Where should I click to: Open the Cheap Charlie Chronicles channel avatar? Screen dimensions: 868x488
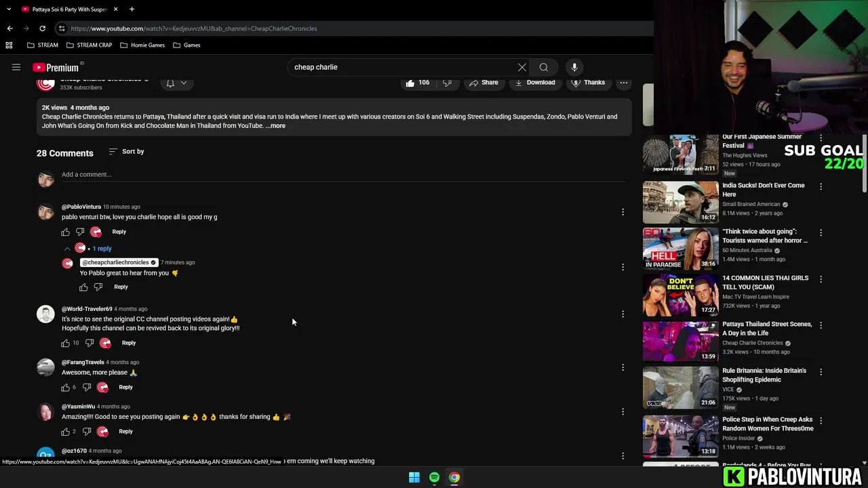pyautogui.click(x=45, y=83)
